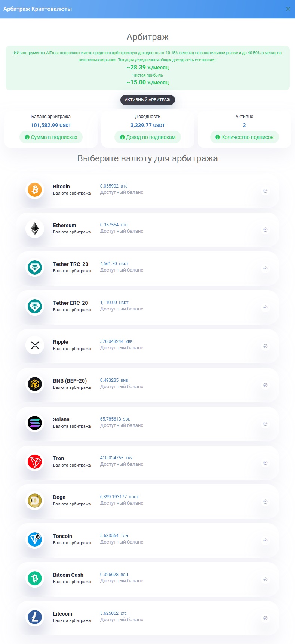Click the Сумма в подписках info badge
This screenshot has width=295, height=644.
pyautogui.click(x=51, y=137)
